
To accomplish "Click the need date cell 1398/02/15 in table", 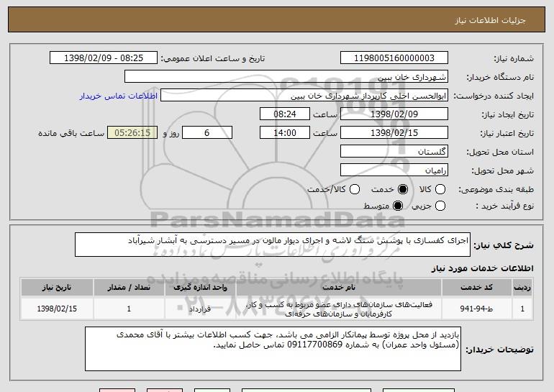I will 57,309.
